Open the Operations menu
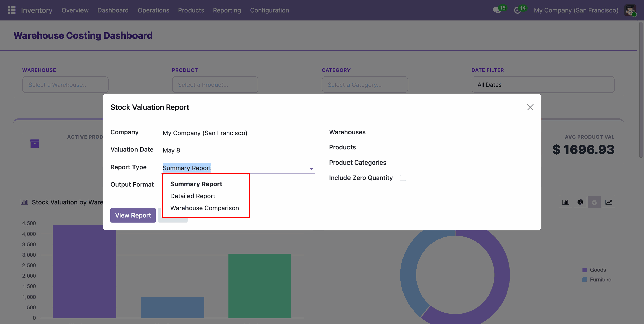Viewport: 644px width, 324px height. (x=153, y=10)
